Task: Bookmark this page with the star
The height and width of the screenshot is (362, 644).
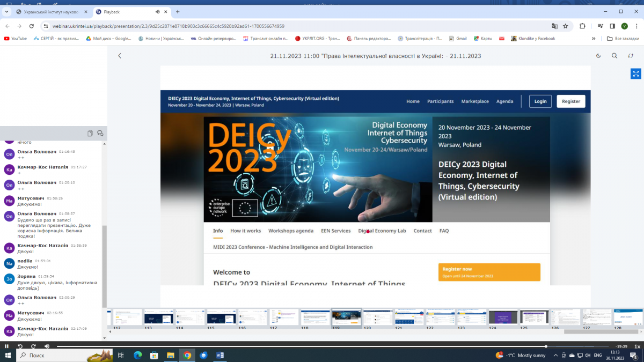Action: tap(565, 26)
